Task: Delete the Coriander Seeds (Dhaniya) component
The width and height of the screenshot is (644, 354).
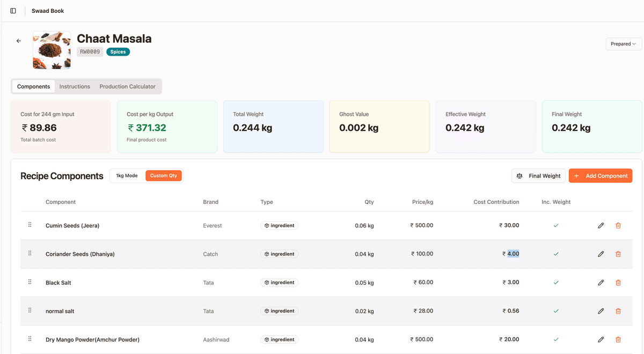Action: 618,254
